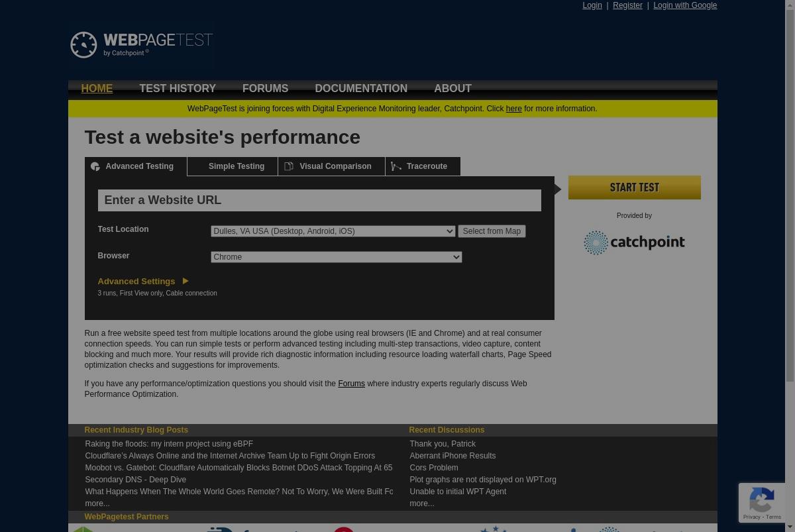Select the Advanced Testing tab
Viewport: 795px width, 532px height.
coord(136,166)
